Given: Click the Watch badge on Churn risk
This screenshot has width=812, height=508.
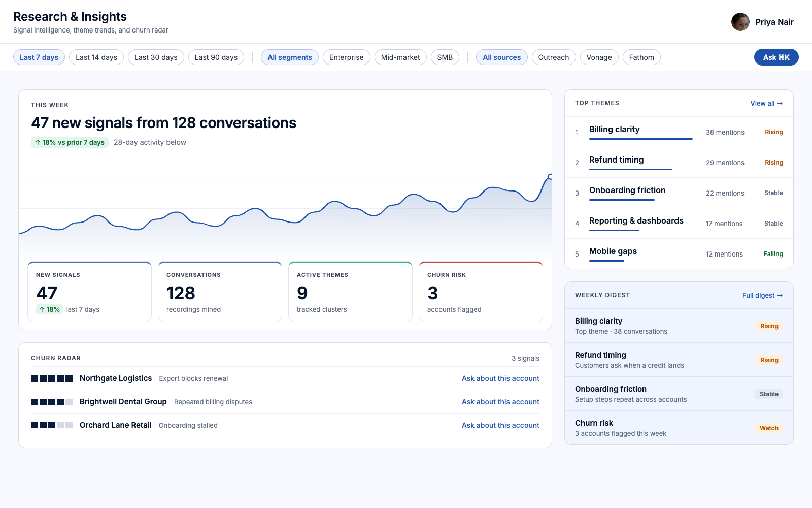Looking at the screenshot, I should (x=769, y=428).
